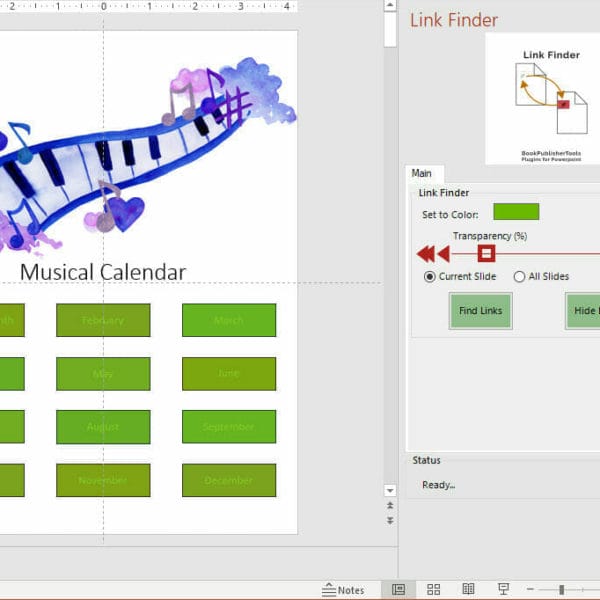Go to next slide using double down arrow

coord(390,520)
